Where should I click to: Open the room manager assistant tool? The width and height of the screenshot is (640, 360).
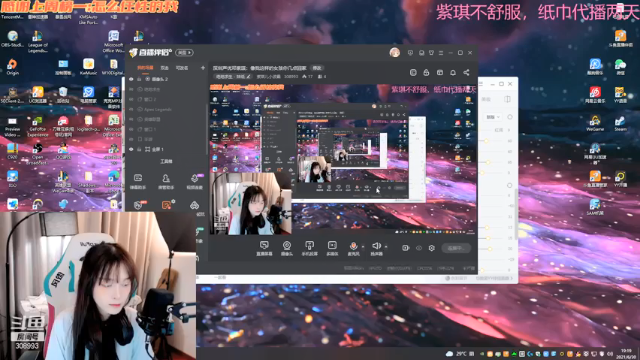(x=166, y=181)
